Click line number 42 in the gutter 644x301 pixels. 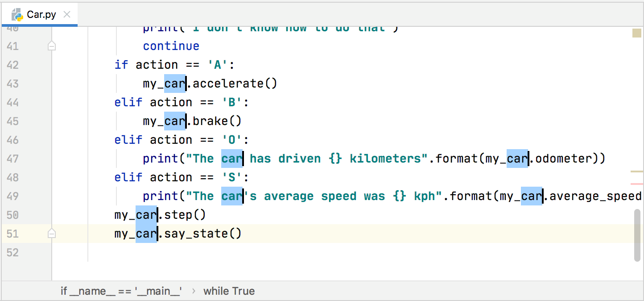click(x=13, y=64)
